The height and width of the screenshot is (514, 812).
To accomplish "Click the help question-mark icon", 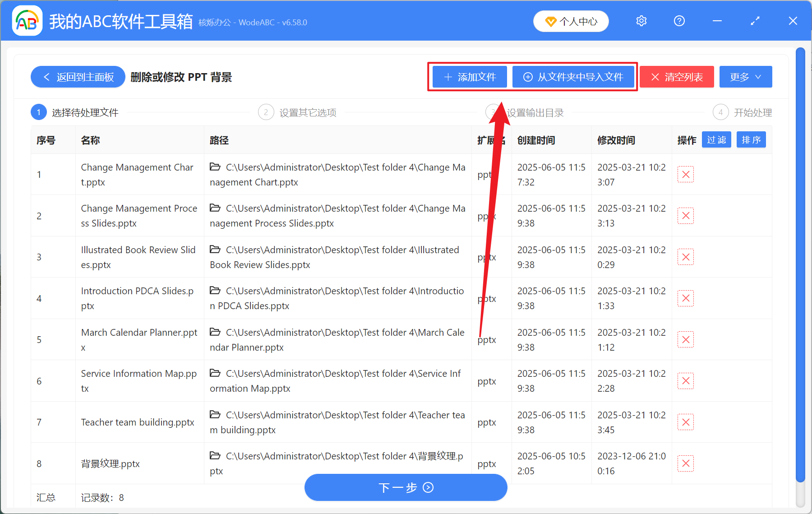I will click(x=679, y=21).
